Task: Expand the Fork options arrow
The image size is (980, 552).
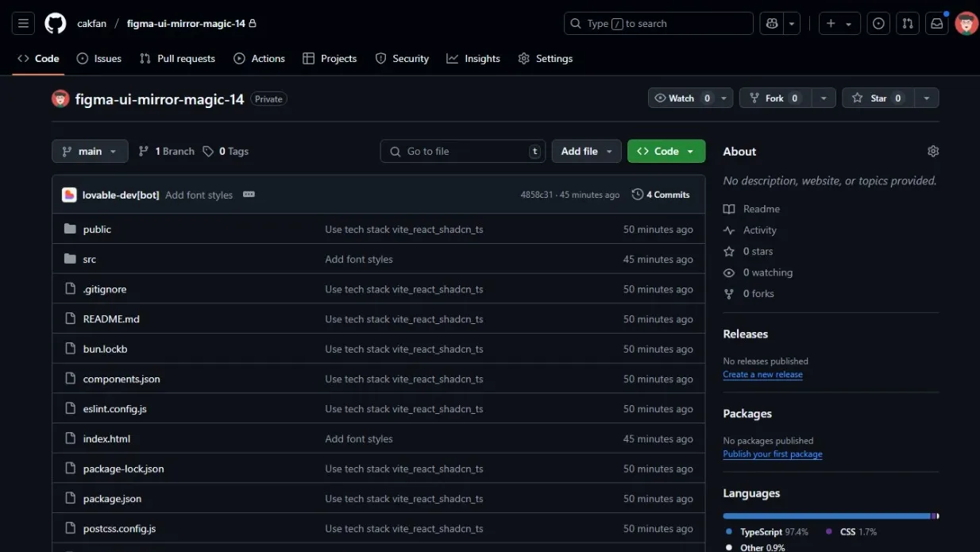Action: (x=824, y=98)
